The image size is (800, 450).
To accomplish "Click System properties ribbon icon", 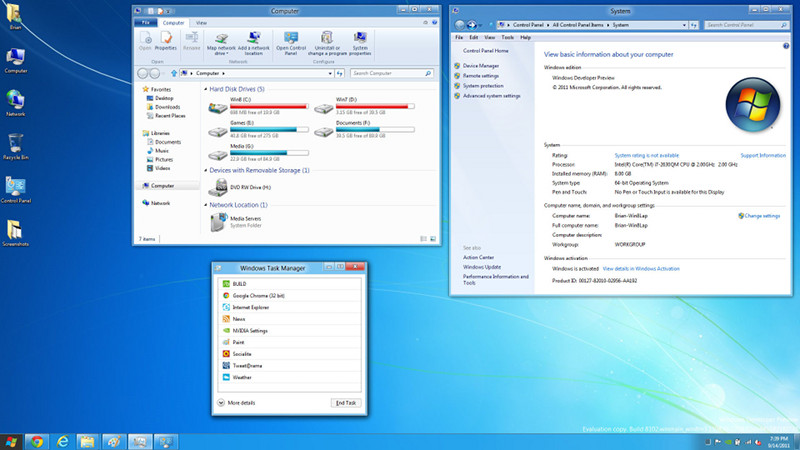I will (360, 43).
